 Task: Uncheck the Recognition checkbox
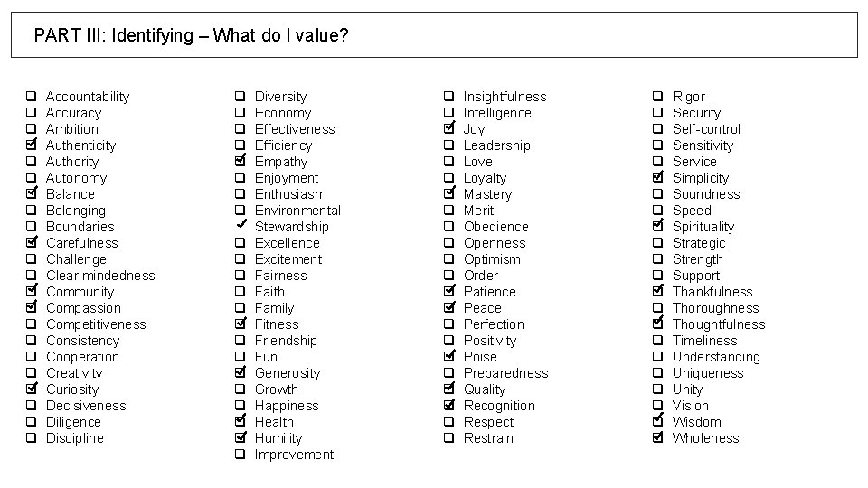pyautogui.click(x=448, y=406)
